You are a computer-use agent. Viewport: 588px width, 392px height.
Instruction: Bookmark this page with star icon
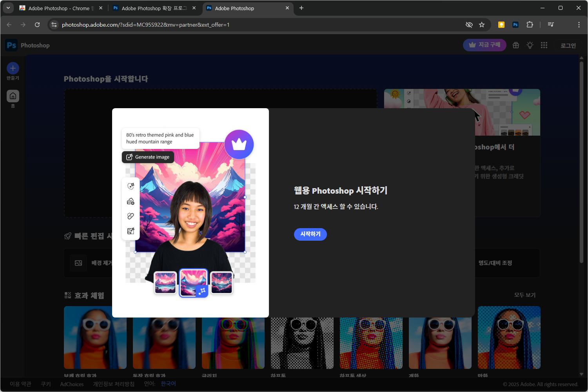click(482, 25)
